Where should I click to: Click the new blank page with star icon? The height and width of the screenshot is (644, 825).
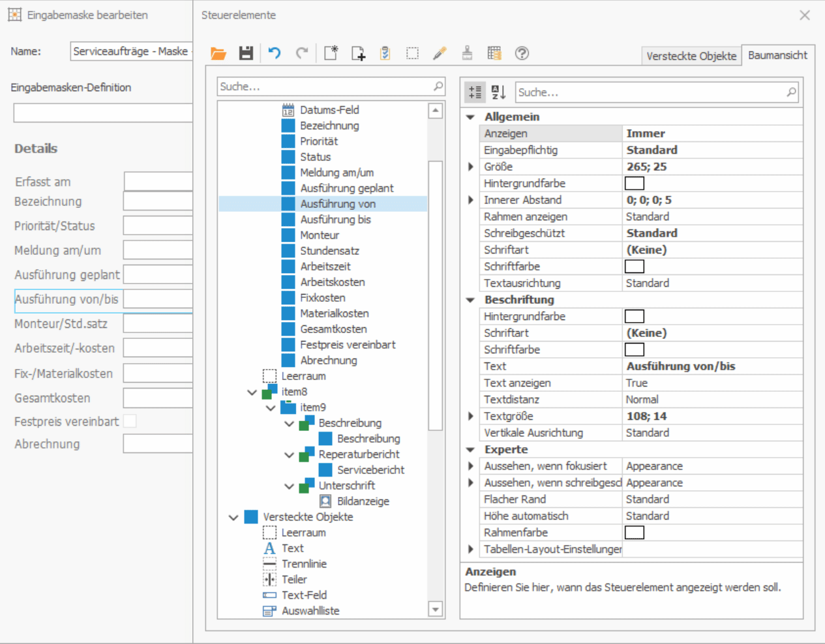click(331, 53)
